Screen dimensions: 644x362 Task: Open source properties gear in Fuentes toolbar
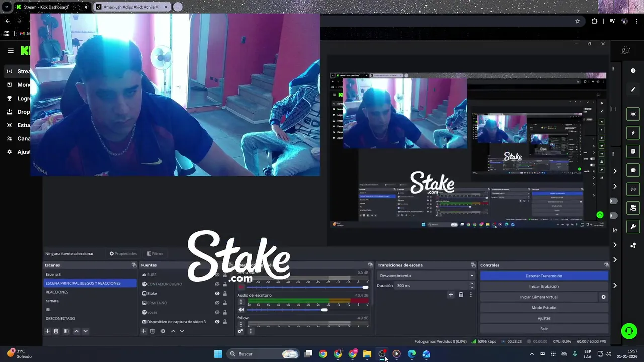click(x=163, y=331)
